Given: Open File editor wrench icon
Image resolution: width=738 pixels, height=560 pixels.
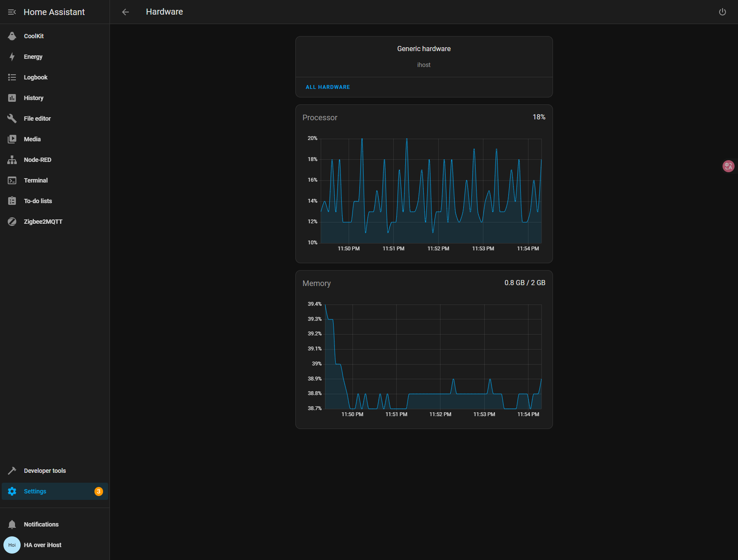Looking at the screenshot, I should tap(12, 119).
